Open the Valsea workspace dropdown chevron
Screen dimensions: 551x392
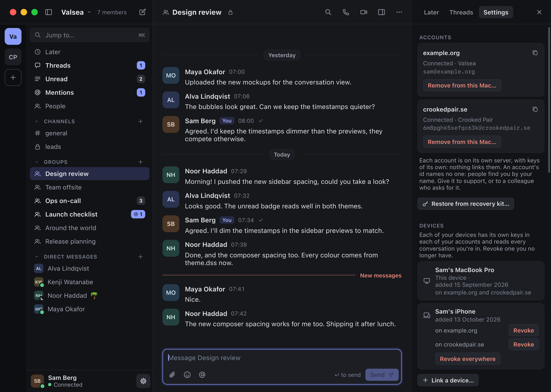89,12
